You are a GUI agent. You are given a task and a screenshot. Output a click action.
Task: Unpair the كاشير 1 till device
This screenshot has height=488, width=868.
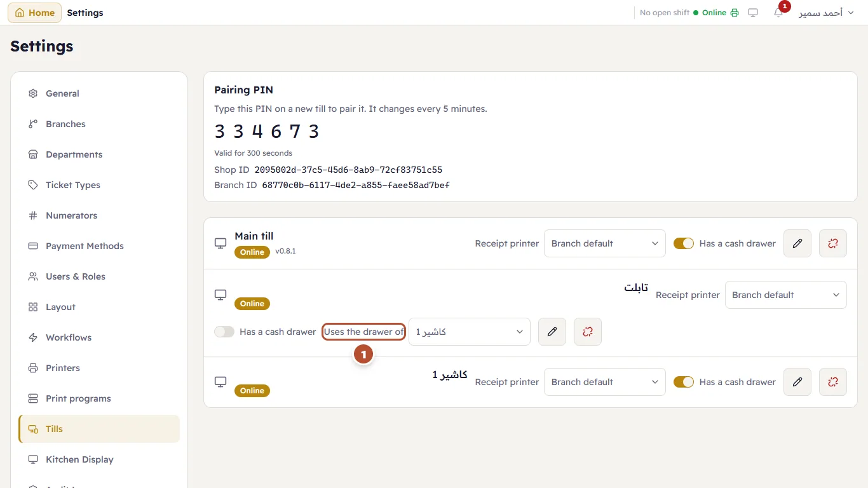(833, 382)
